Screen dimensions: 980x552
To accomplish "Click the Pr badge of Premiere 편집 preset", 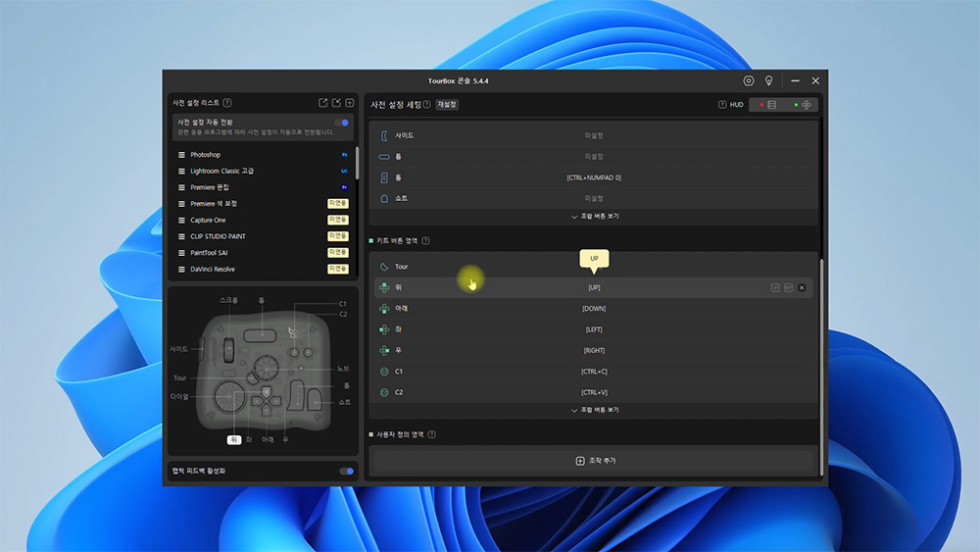I will (344, 187).
